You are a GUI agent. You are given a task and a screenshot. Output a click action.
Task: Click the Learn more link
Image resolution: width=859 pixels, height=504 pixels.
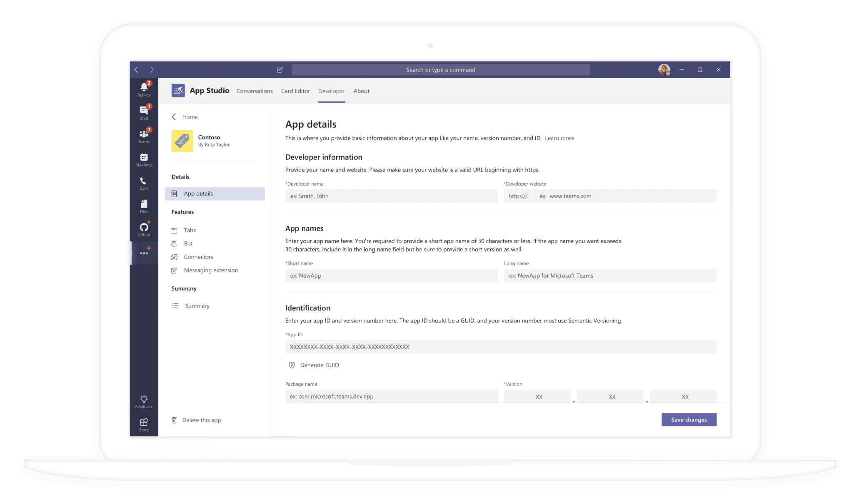[x=559, y=138]
